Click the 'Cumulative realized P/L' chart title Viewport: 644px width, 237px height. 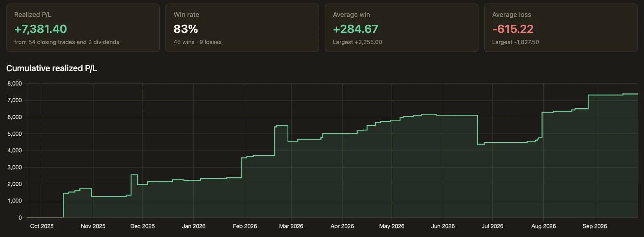[51, 68]
